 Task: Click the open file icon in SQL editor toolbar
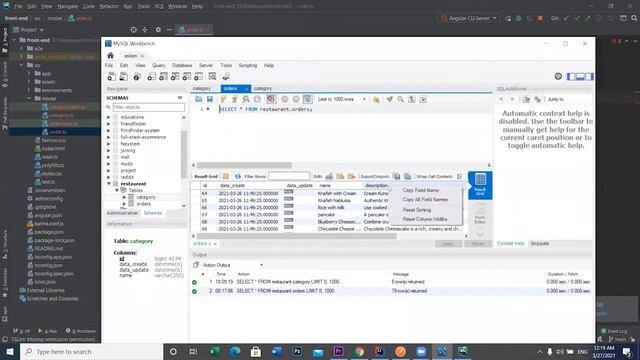[198, 99]
